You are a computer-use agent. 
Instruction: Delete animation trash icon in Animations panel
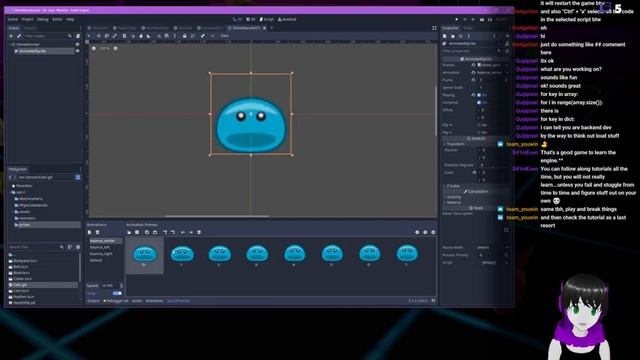pyautogui.click(x=98, y=232)
